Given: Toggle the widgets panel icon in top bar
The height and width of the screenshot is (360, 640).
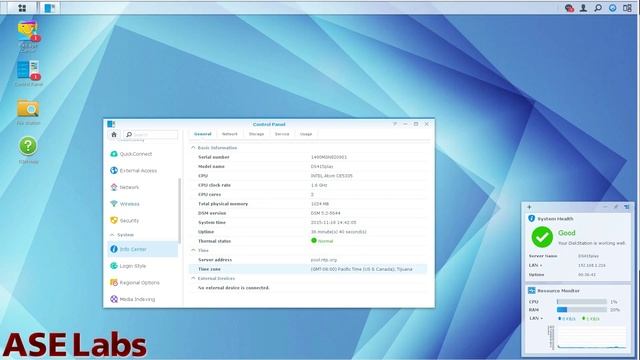Looking at the screenshot, I should pos(627,8).
